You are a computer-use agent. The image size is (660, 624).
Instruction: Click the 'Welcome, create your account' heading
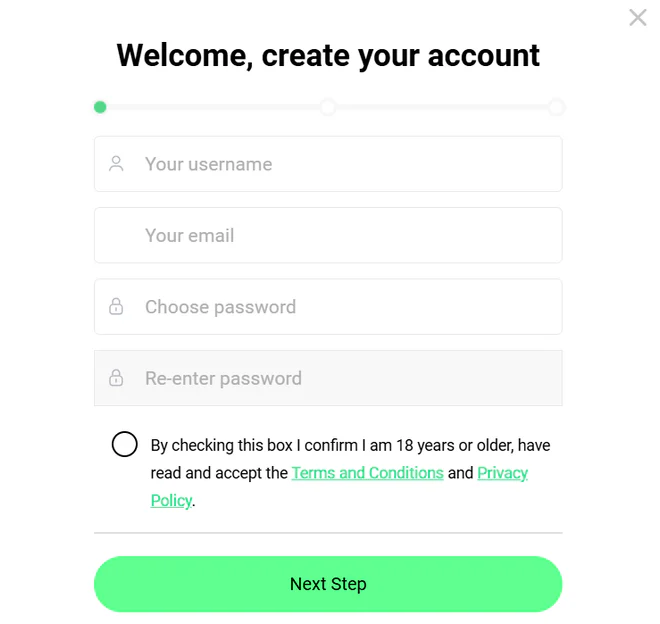[x=328, y=56]
